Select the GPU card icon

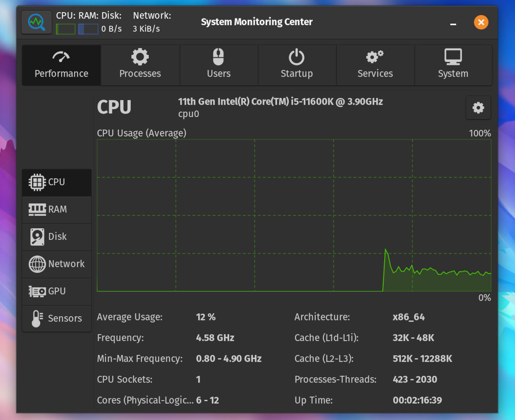click(x=37, y=291)
